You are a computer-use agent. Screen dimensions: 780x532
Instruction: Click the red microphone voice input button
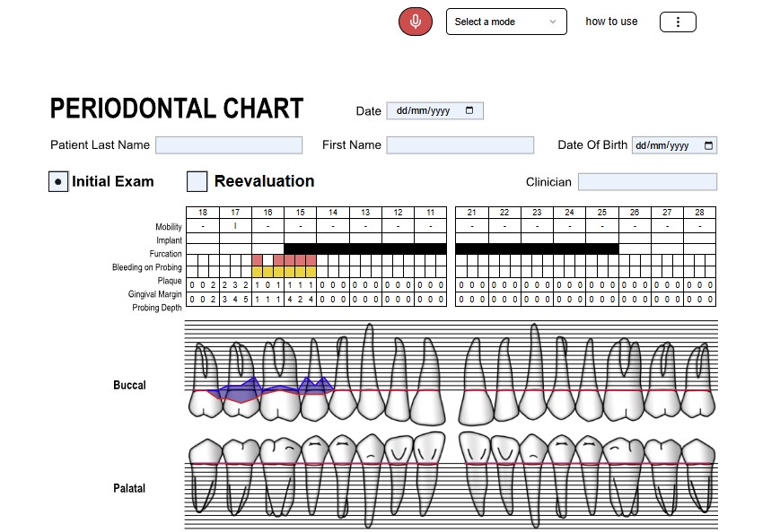(x=415, y=22)
